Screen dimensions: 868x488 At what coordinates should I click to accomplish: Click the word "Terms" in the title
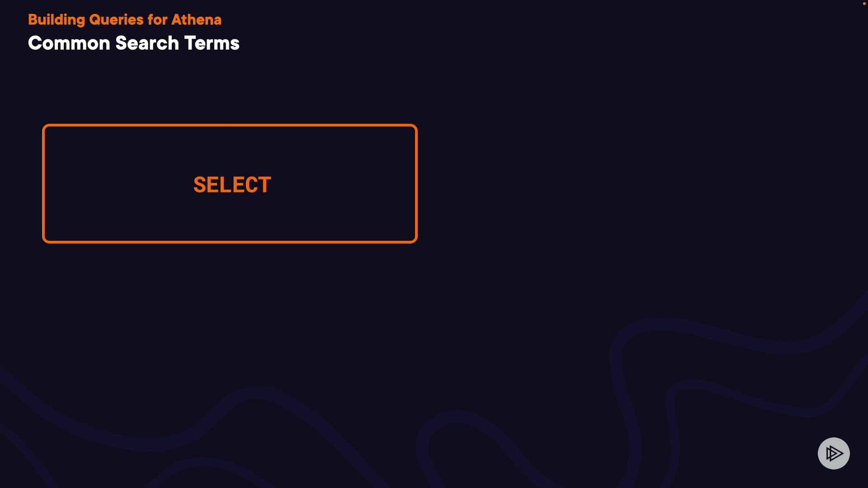tap(212, 43)
